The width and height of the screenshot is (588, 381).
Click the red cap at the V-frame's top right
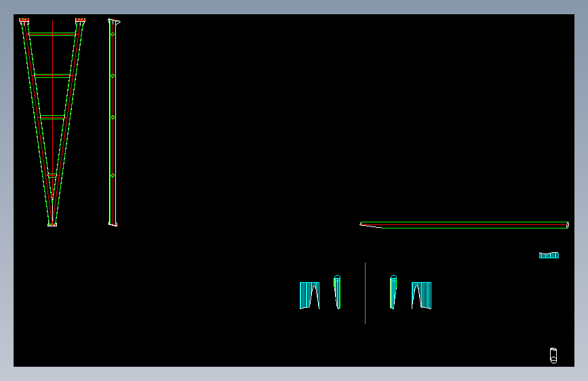click(80, 20)
